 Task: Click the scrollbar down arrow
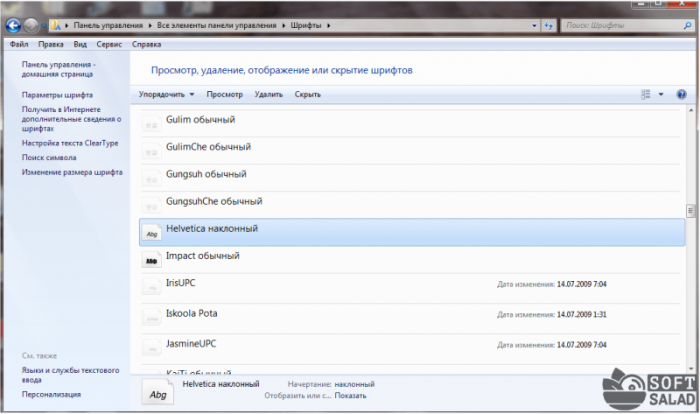click(x=691, y=369)
